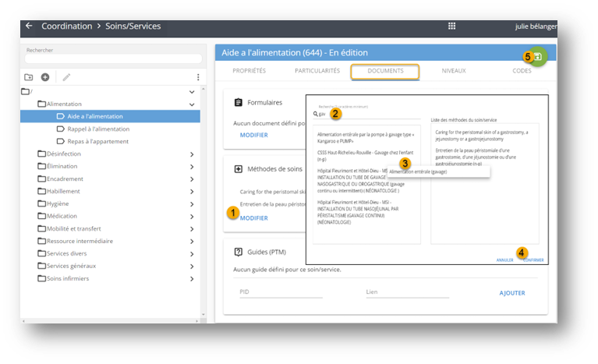Expand the Soins infirmiers folder

click(192, 278)
